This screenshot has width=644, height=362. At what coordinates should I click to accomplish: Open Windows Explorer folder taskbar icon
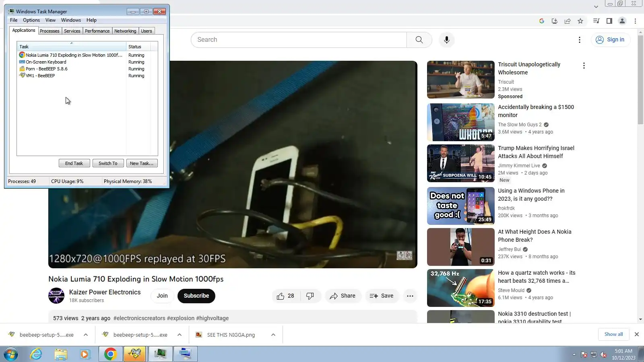coord(61,354)
